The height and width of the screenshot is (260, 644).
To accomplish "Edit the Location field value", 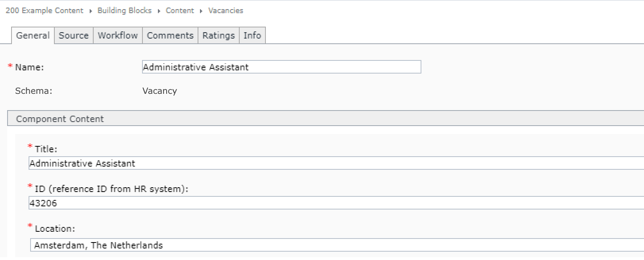I will point(337,245).
